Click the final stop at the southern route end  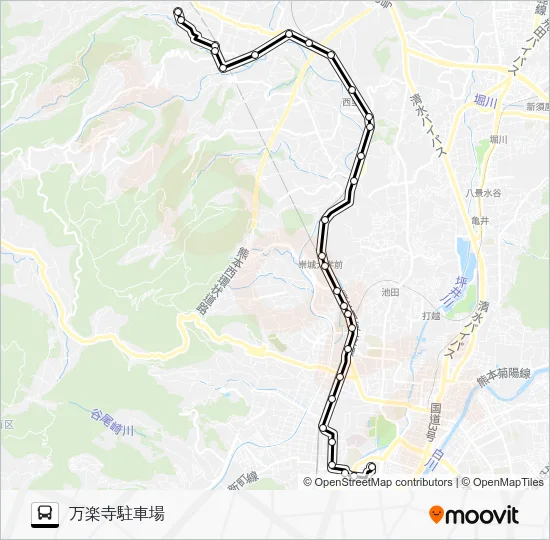(x=371, y=466)
